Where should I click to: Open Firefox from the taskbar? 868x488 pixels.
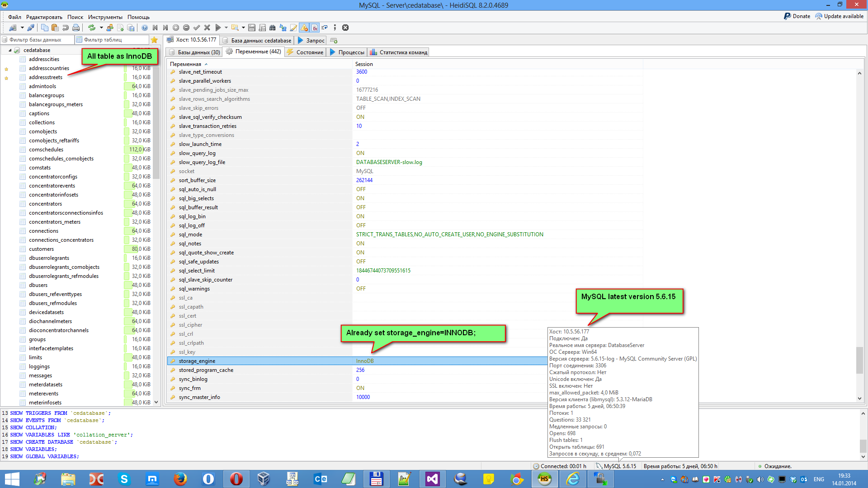click(x=180, y=479)
